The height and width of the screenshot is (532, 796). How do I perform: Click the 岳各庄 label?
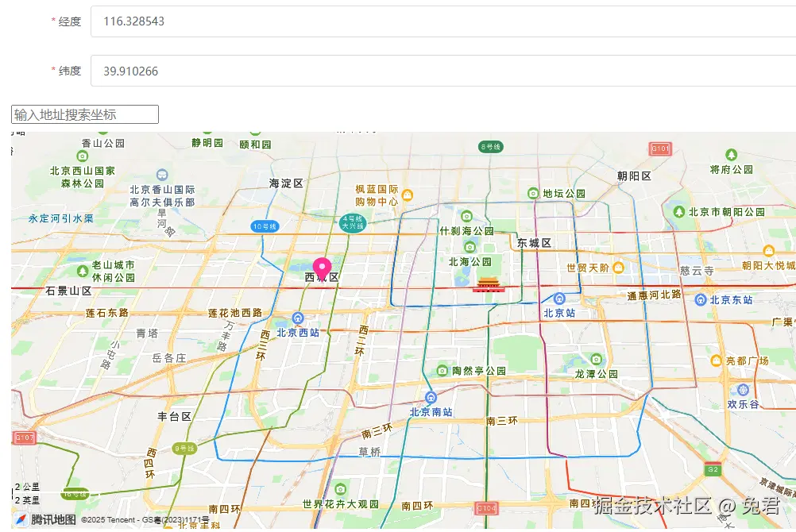[x=169, y=358]
